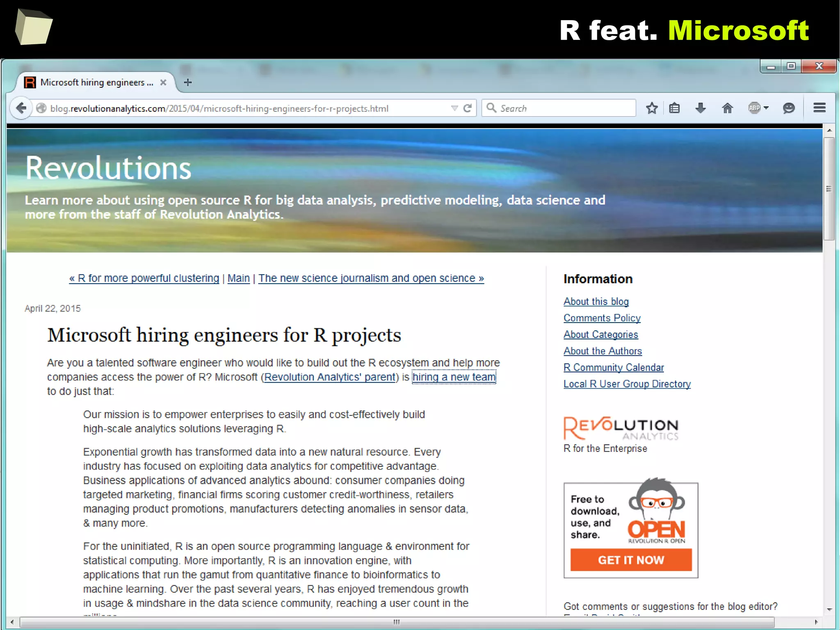
Task: Click the April 22, 2015 date text
Action: pyautogui.click(x=52, y=309)
